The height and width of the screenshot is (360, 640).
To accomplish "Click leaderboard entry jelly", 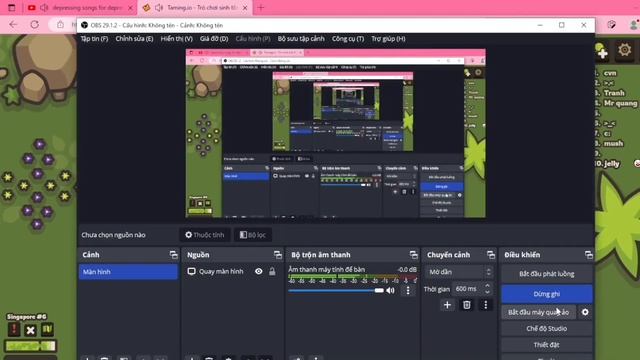I will 612,164.
